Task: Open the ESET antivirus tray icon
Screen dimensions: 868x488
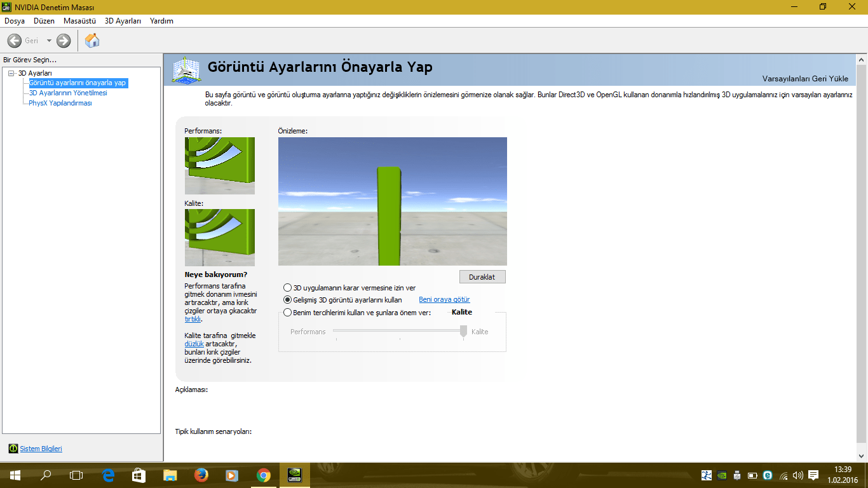Action: (x=768, y=475)
